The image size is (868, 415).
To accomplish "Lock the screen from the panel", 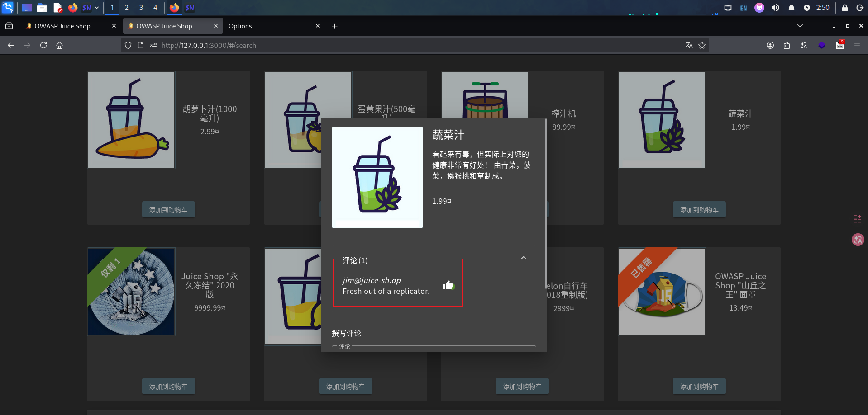I will pos(844,8).
